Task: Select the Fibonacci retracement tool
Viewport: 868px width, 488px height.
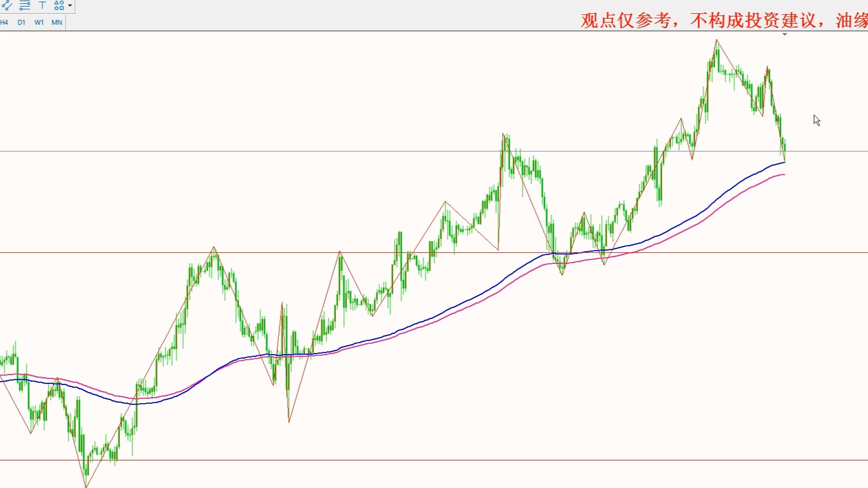Action: pyautogui.click(x=25, y=6)
